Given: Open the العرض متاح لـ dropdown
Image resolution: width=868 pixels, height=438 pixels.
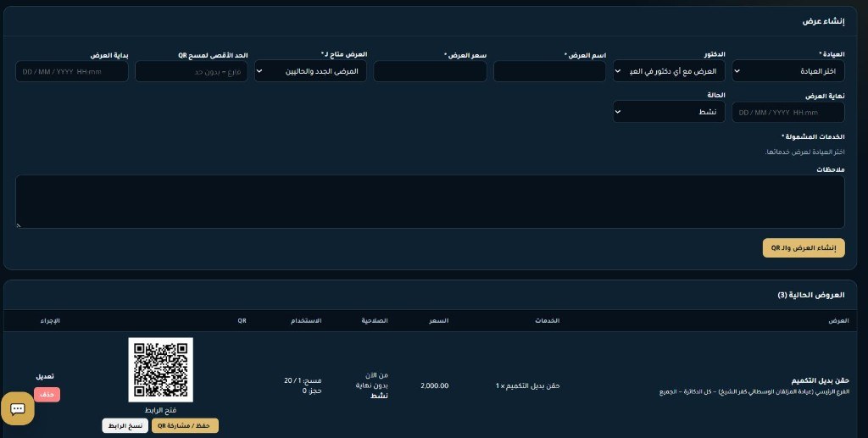Looking at the screenshot, I should (310, 71).
